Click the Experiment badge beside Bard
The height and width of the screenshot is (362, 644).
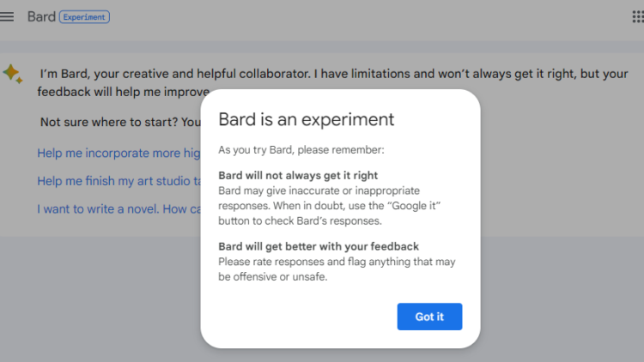tap(84, 17)
